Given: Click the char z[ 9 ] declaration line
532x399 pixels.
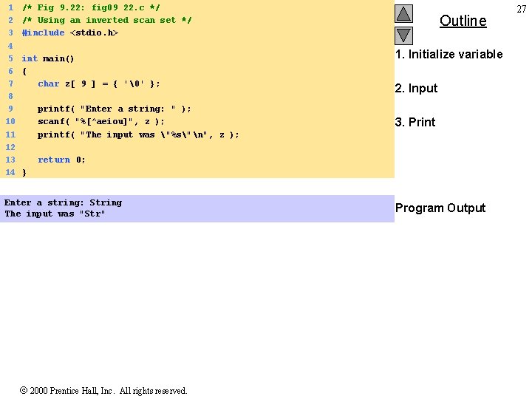Looking at the screenshot, I should click(x=99, y=83).
